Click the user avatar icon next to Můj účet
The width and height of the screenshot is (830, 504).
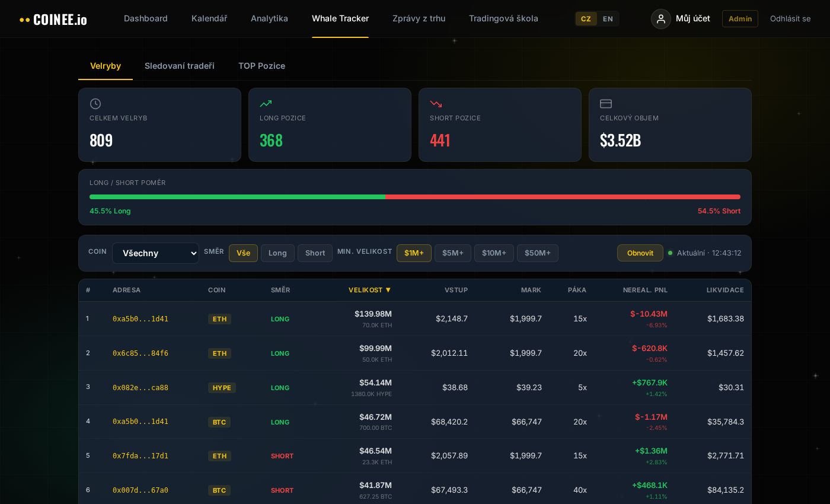[661, 18]
